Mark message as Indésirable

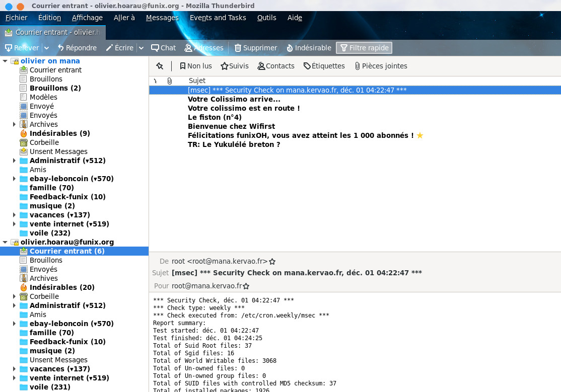(290, 48)
